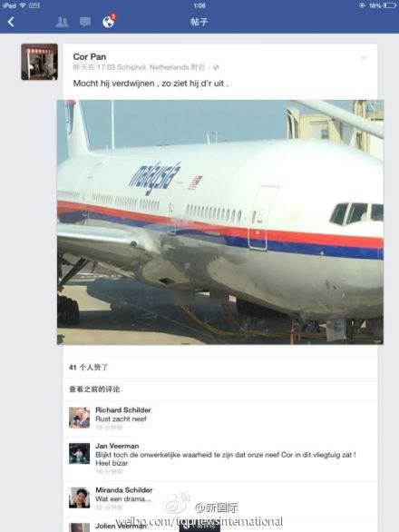Expand the post options chevron
Viewport: 399px width, 532px height.
(x=363, y=58)
